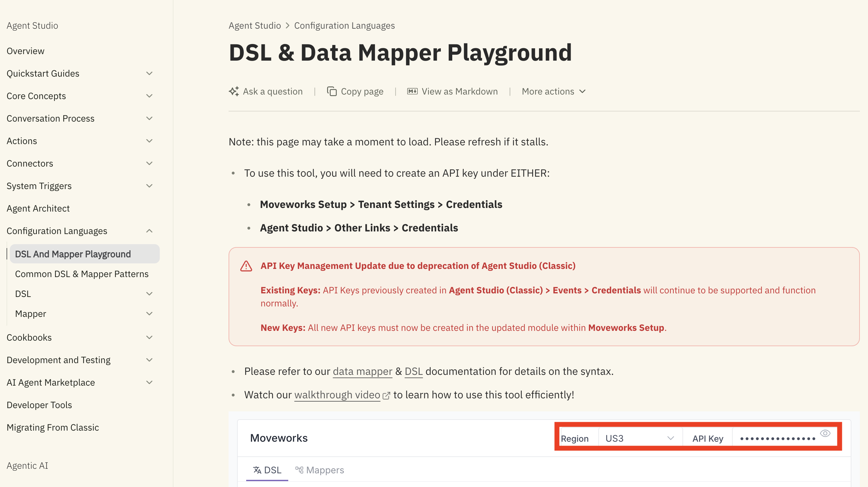
Task: Open Common DSL & Mapper Patterns
Action: pos(82,274)
